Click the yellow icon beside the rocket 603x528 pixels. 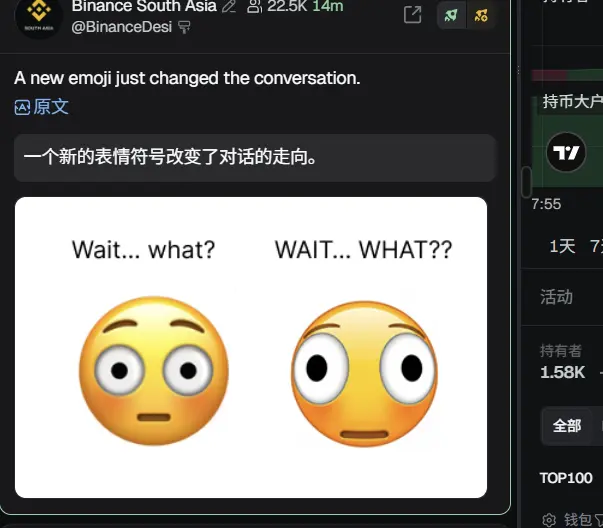click(481, 15)
